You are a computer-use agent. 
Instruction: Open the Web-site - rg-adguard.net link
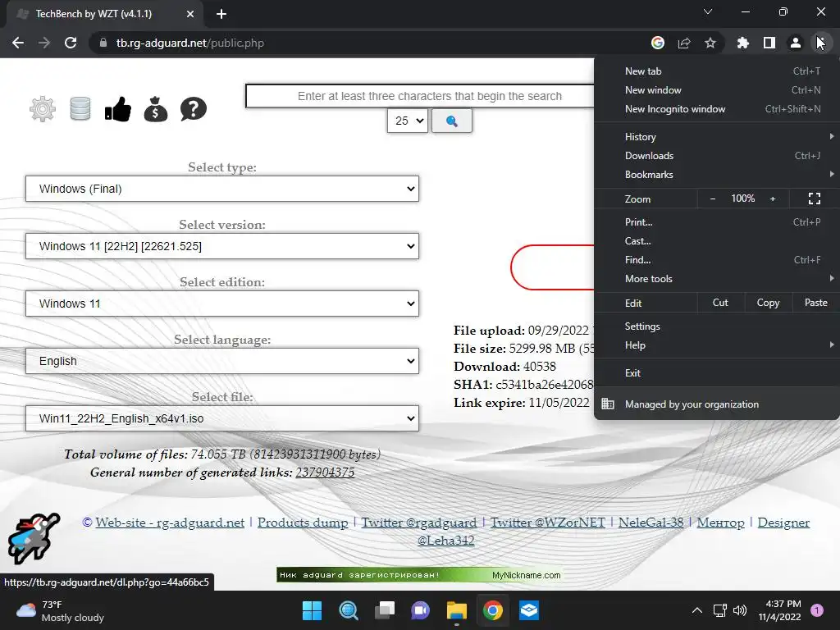(x=170, y=523)
